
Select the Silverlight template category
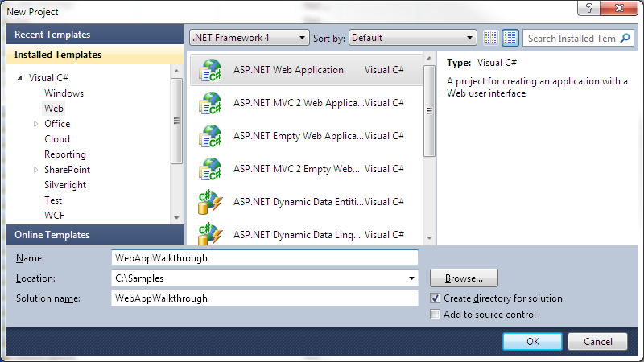click(x=65, y=185)
